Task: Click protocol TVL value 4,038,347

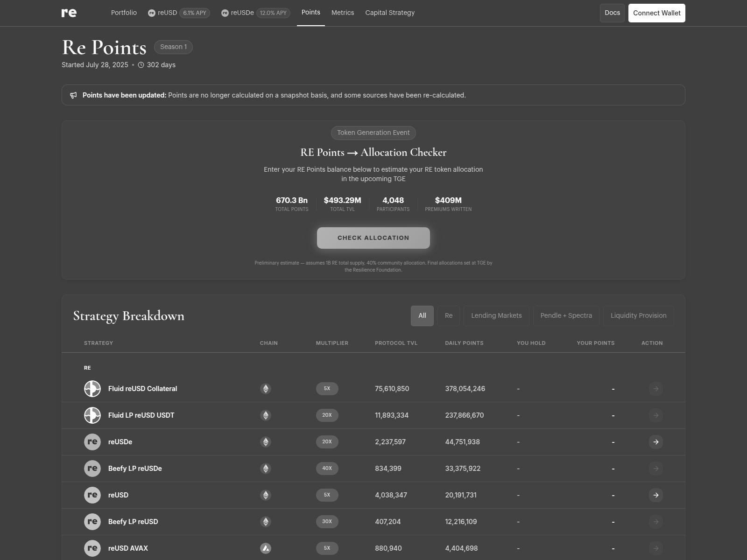Action: 391,495
